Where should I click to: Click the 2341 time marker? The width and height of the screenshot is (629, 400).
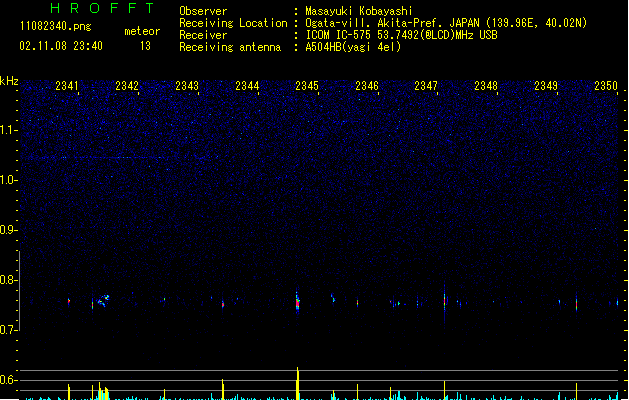pyautogui.click(x=67, y=86)
